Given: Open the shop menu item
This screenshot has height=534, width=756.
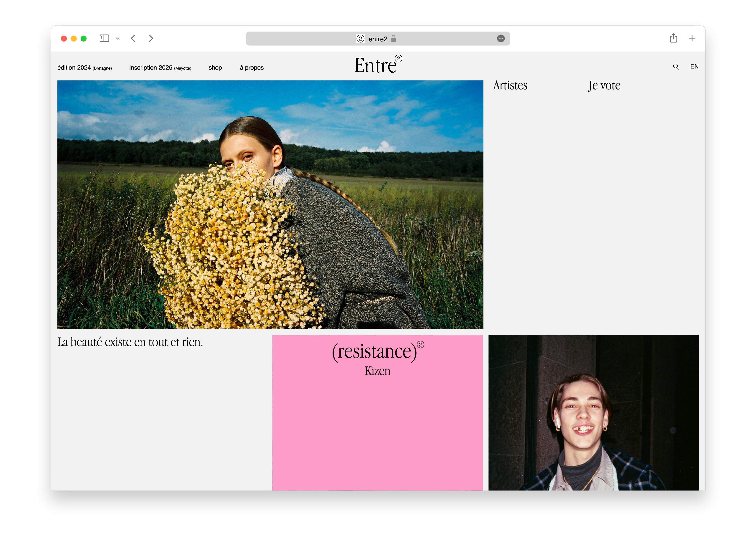Looking at the screenshot, I should pyautogui.click(x=215, y=68).
